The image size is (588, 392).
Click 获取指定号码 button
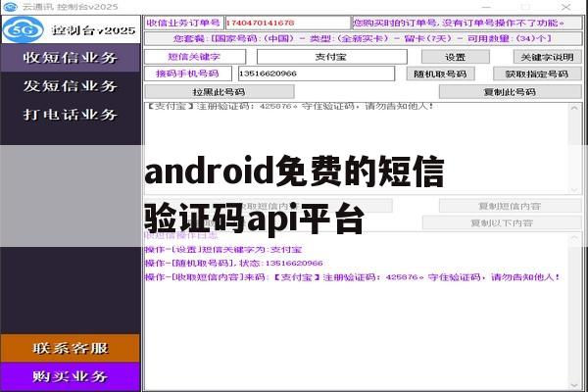click(537, 73)
